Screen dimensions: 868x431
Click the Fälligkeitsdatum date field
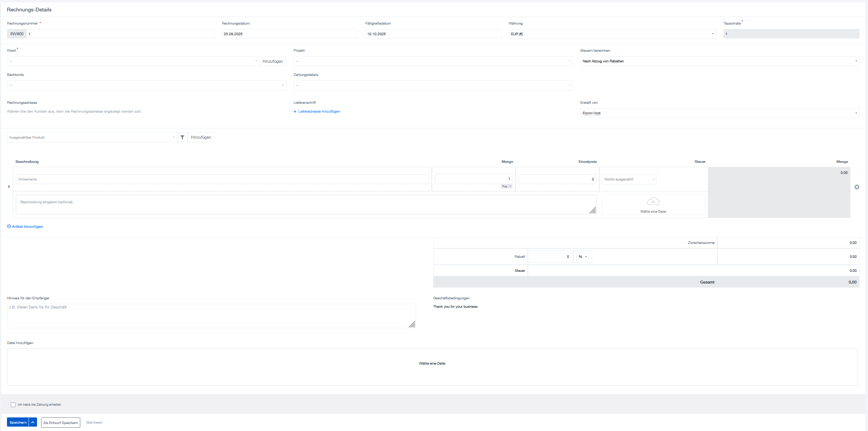pyautogui.click(x=433, y=34)
